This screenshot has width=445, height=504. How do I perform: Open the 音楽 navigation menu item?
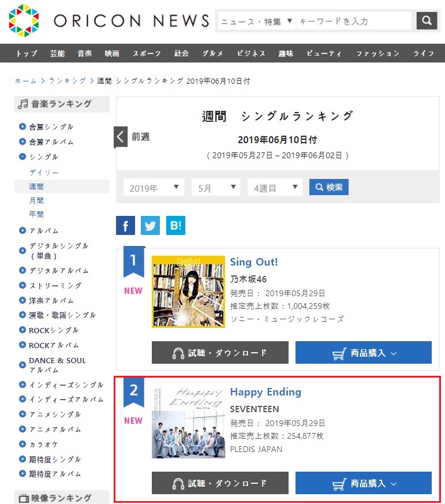[x=85, y=53]
